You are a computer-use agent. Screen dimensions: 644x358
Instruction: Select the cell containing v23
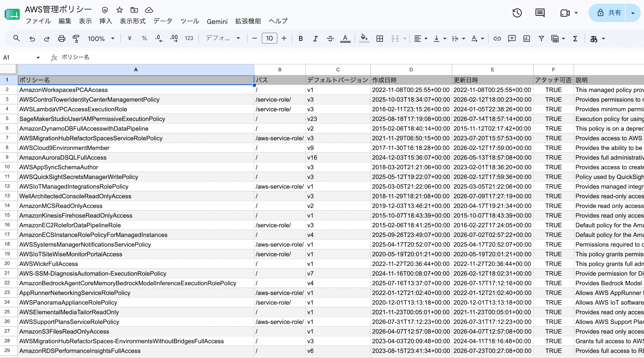tap(338, 119)
